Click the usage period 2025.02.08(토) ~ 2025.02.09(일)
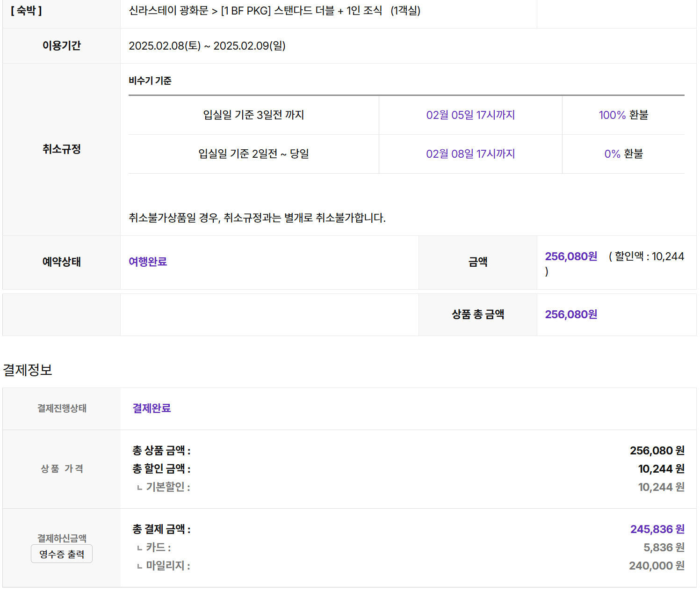The image size is (700, 592). tap(207, 46)
